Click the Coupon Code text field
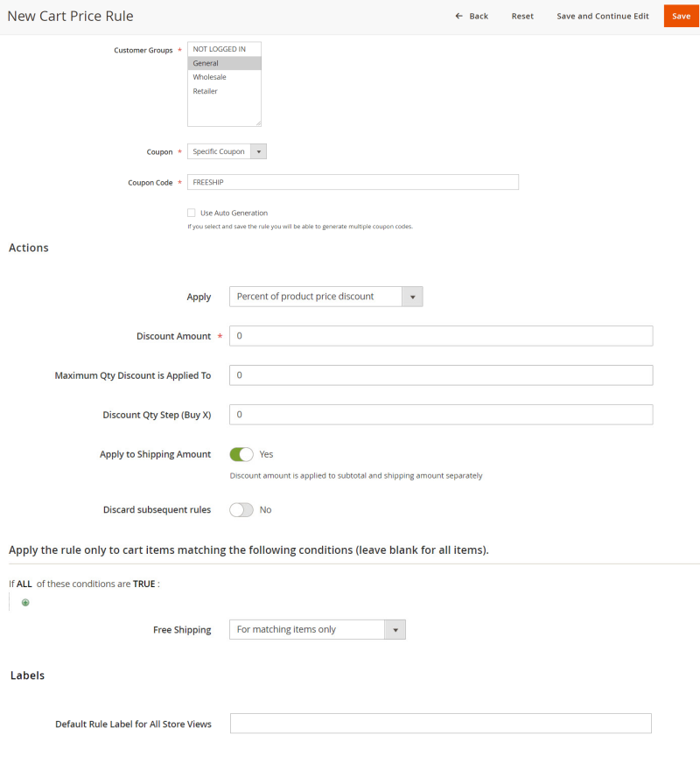 pyautogui.click(x=353, y=182)
